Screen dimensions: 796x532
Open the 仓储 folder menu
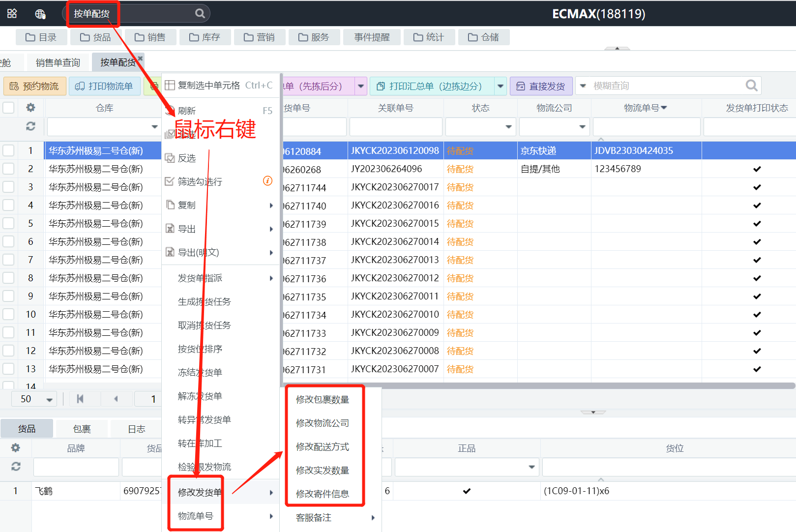tap(484, 37)
